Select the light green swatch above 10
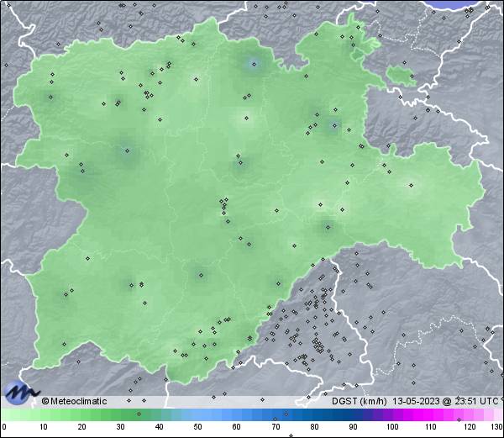 click(x=43, y=414)
